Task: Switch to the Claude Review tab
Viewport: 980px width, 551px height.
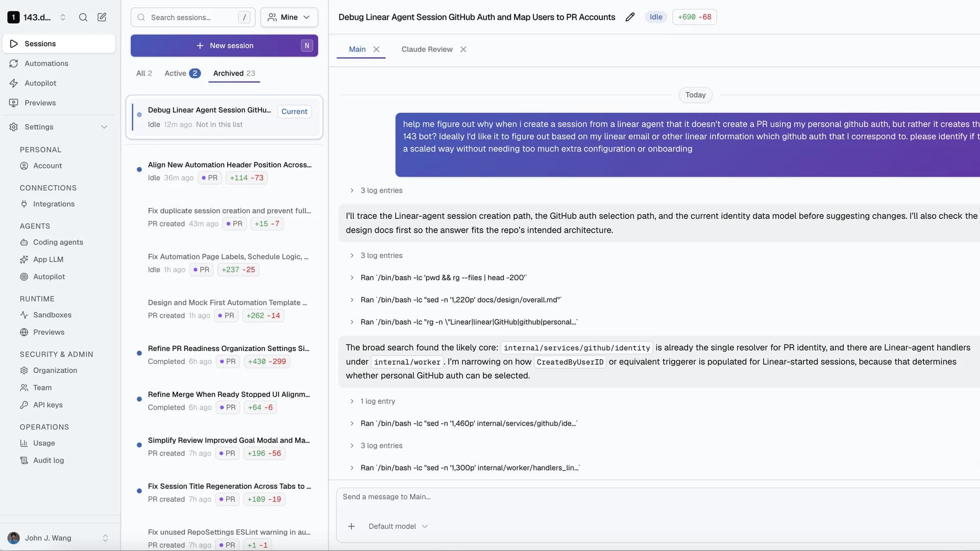Action: [427, 49]
